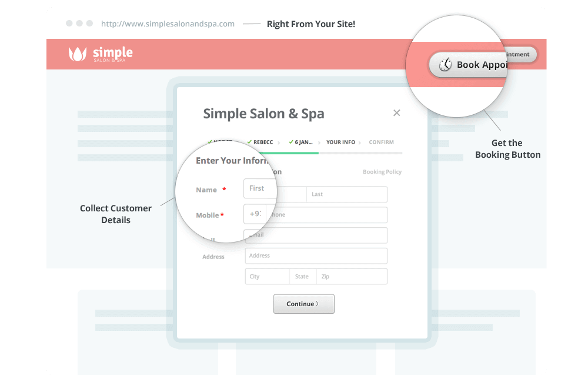The height and width of the screenshot is (375, 588).
Task: Click the Continue button
Action: 304,304
